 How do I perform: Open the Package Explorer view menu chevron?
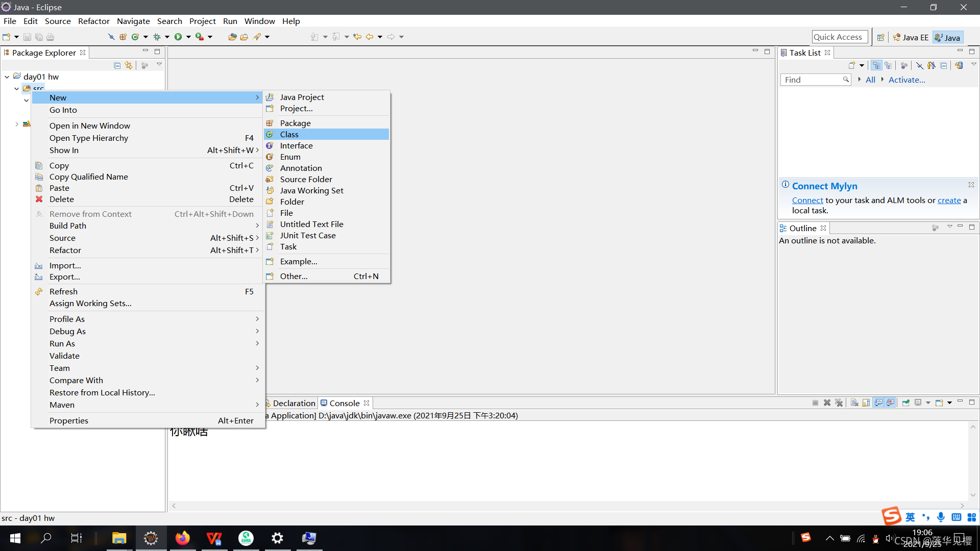pyautogui.click(x=159, y=65)
